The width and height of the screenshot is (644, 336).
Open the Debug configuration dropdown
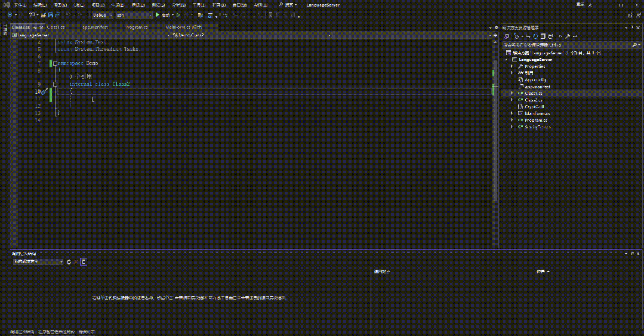(x=103, y=15)
